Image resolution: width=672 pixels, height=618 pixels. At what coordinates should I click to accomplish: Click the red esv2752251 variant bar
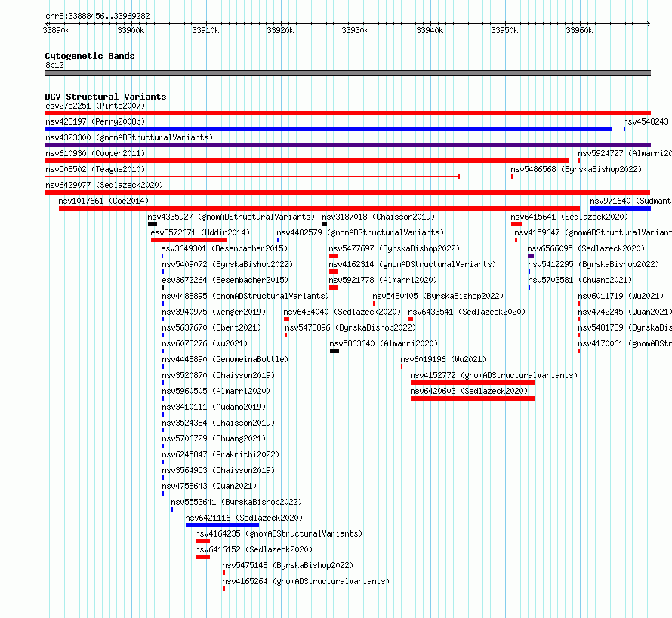pyautogui.click(x=347, y=113)
